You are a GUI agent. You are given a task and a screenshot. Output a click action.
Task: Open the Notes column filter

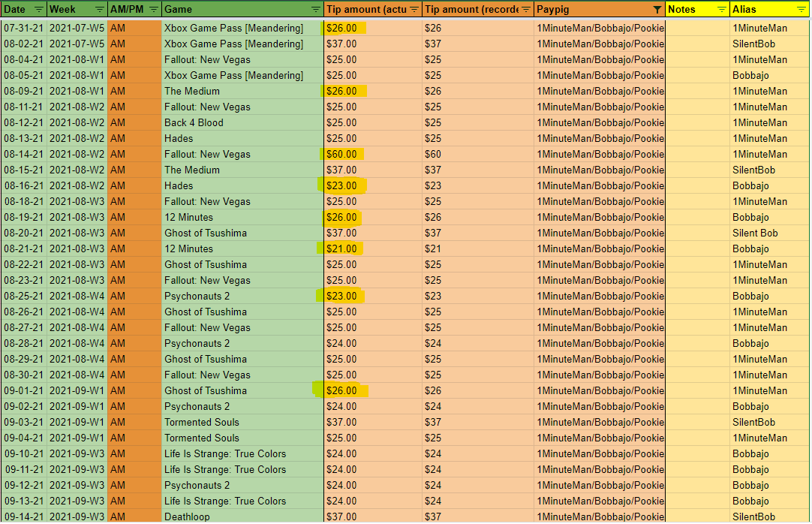click(721, 9)
